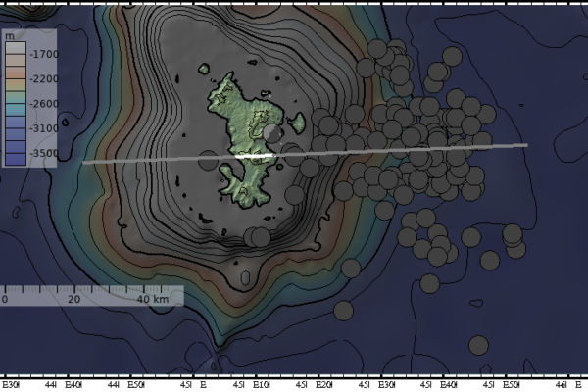Select the oval closed contour south of the plateau
The image size is (588, 392).
(245, 278)
